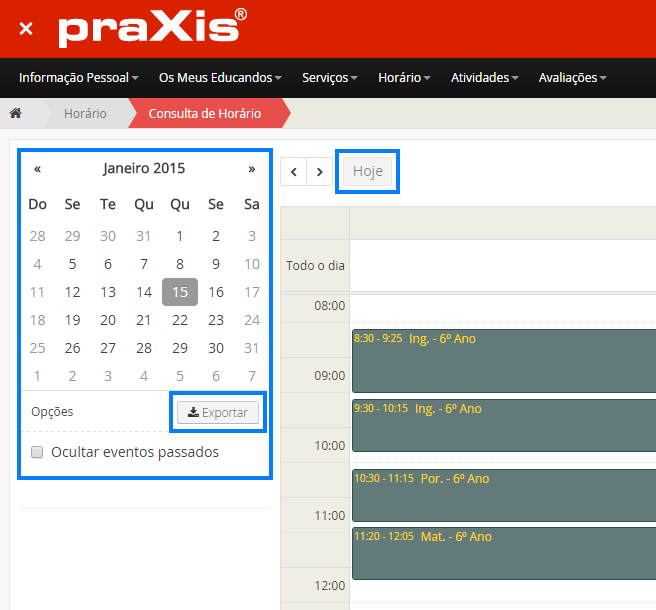
Task: Expand the Informação Pessoal menu
Action: coord(78,77)
